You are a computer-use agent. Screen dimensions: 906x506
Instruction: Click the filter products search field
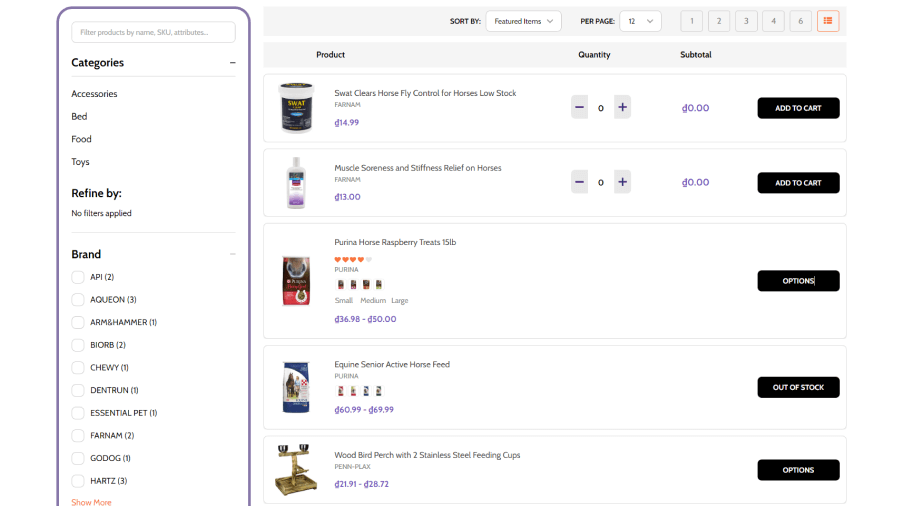(x=153, y=32)
